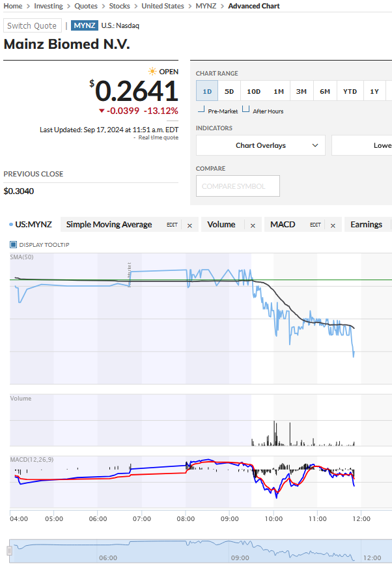The image size is (392, 566).
Task: Select the YTD chart range
Action: tap(350, 91)
